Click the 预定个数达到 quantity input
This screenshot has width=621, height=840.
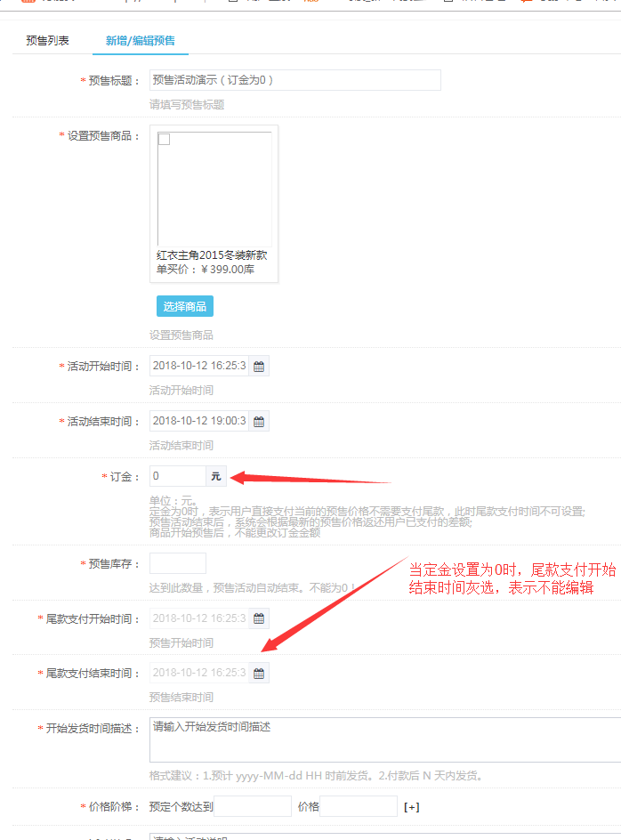click(x=253, y=806)
